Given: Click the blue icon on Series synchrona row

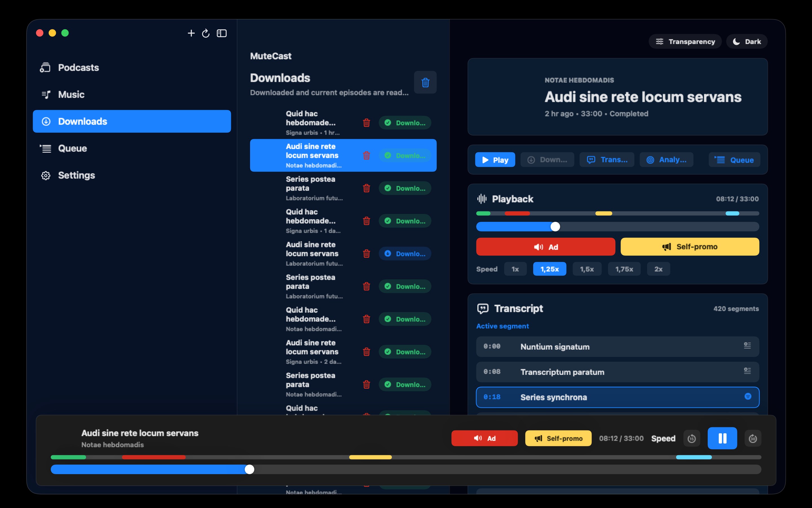Looking at the screenshot, I should (x=748, y=397).
